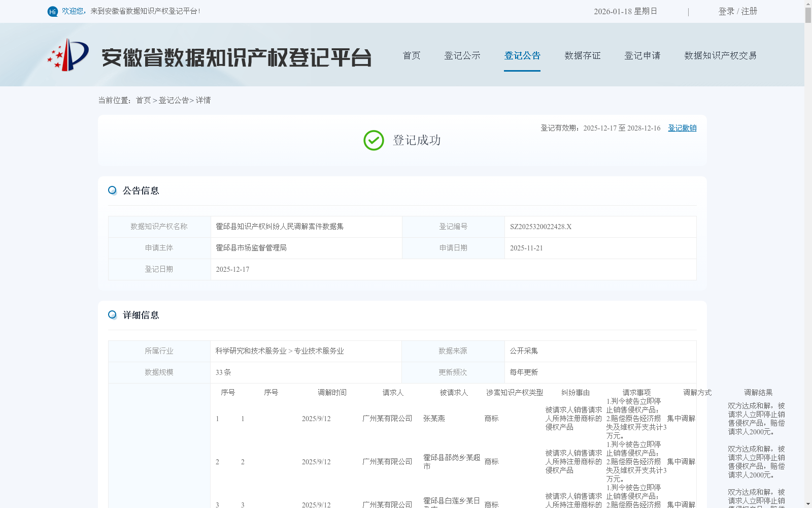Click the green registration success checkmark
812x508 pixels.
coord(374,140)
